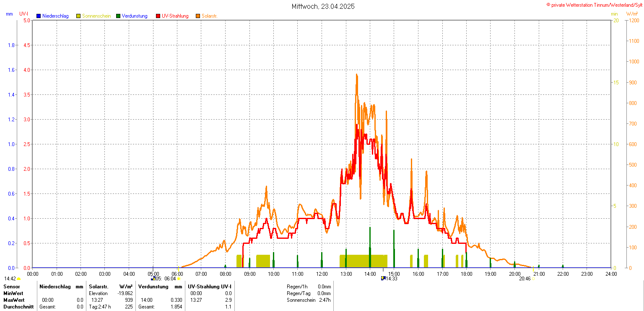
Task: Click the sunrise sun icon after 06:04
Action: coord(179,278)
